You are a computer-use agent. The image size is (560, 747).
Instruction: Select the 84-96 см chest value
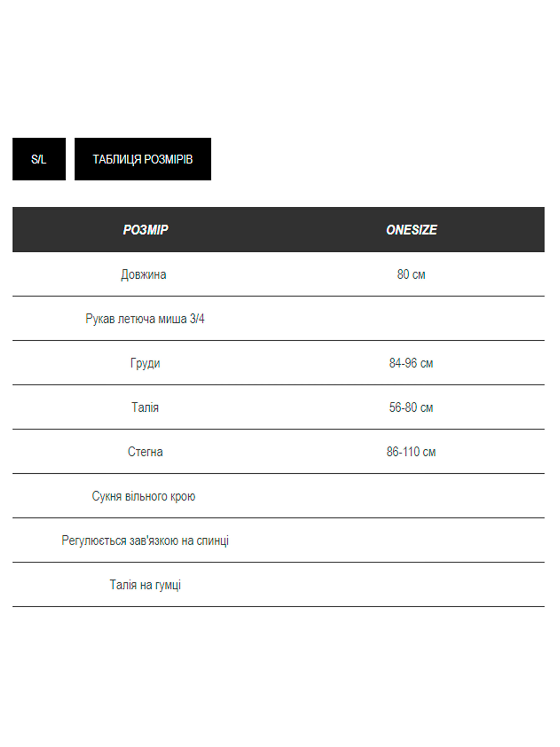pyautogui.click(x=411, y=363)
